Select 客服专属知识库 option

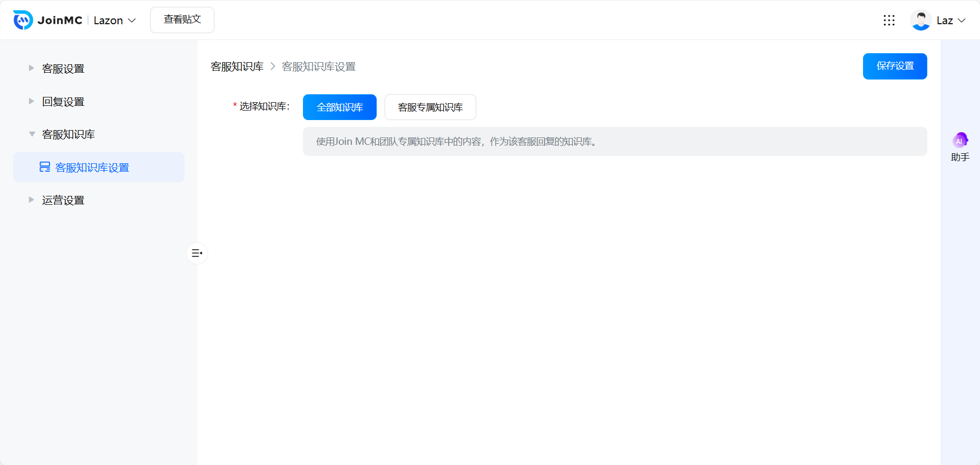pos(430,107)
